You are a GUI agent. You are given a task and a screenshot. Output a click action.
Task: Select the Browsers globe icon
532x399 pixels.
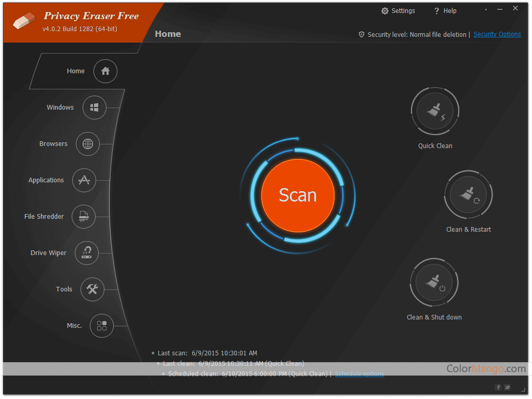coord(87,144)
